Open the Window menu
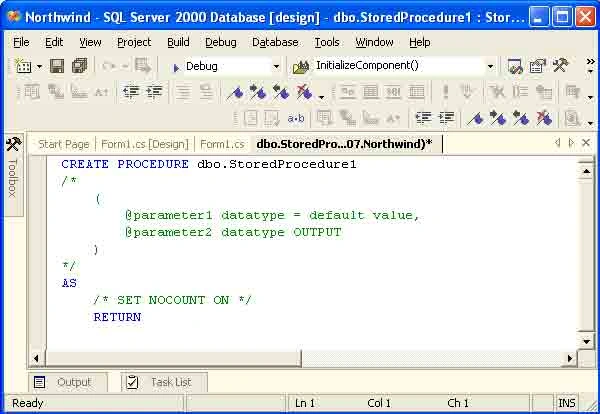This screenshot has height=414, width=600. pyautogui.click(x=374, y=42)
